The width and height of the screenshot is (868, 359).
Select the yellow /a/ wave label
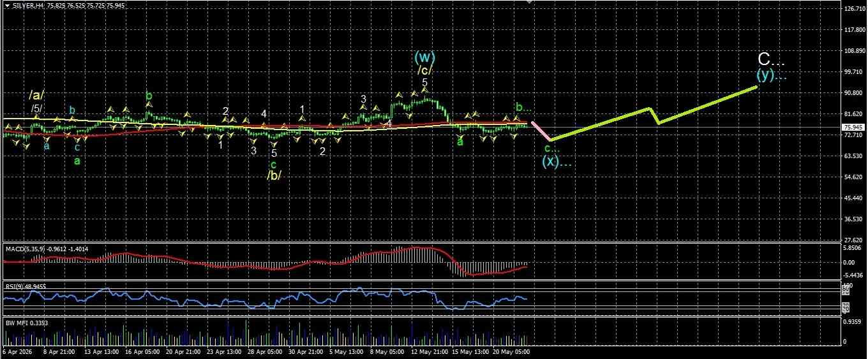coord(36,95)
